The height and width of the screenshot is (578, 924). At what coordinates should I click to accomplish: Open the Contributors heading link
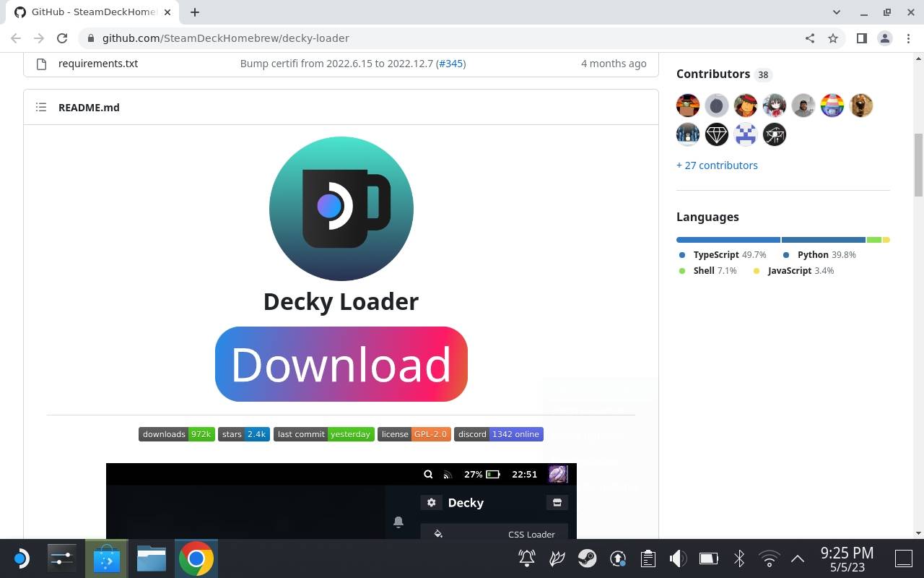click(x=713, y=74)
